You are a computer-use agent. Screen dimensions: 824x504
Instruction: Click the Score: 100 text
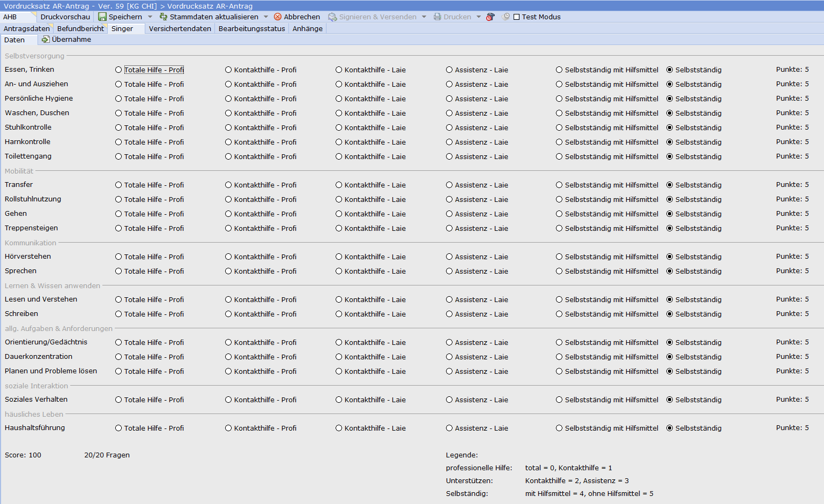point(23,455)
